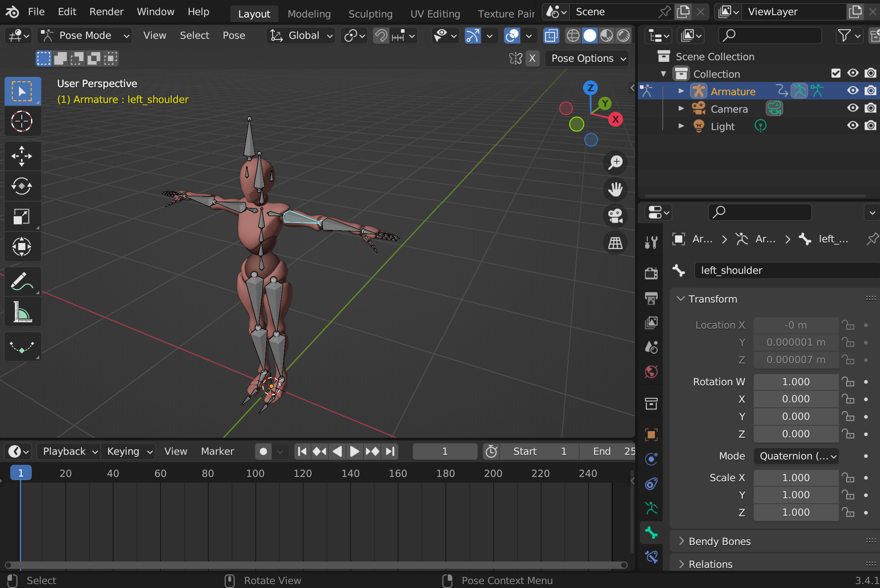
Task: Select the Rotate tool
Action: click(x=22, y=186)
